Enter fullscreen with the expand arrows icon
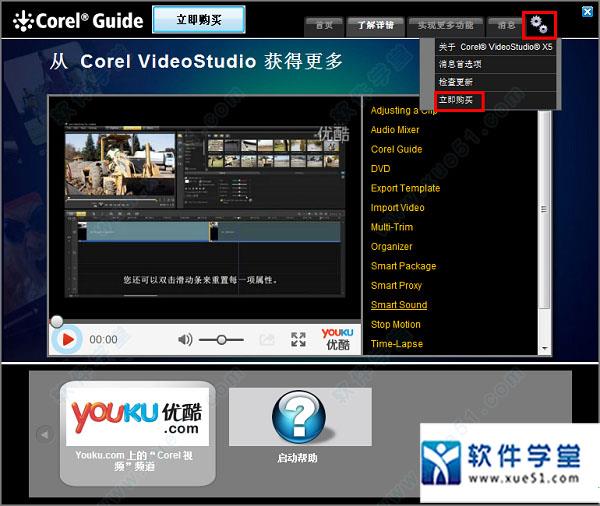 [x=298, y=340]
